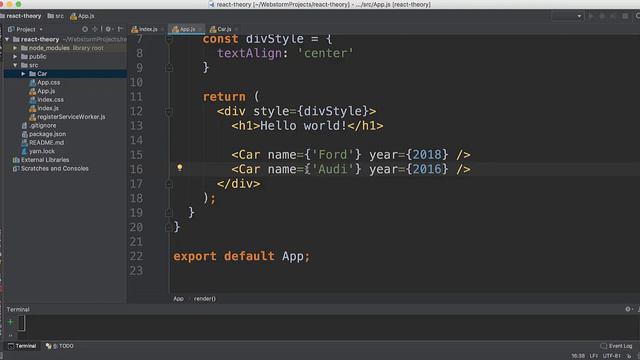Click the Event Log balloon icon
The width and height of the screenshot is (640, 360).
[x=603, y=346]
